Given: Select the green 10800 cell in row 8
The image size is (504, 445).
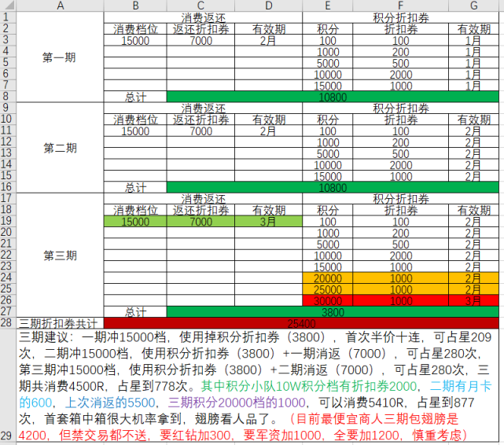Looking at the screenshot, I should pos(333,97).
